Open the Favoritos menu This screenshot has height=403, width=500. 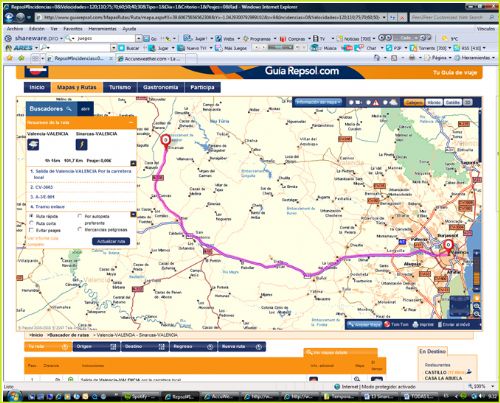point(73,29)
